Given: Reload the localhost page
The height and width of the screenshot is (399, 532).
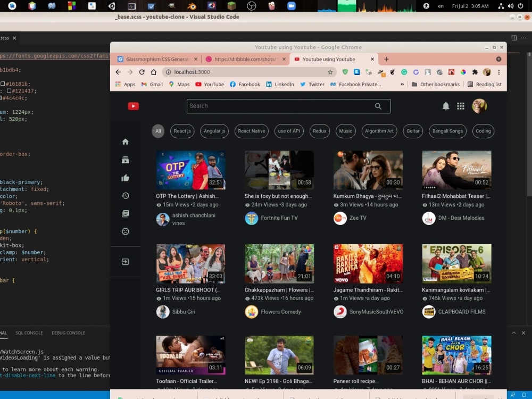Looking at the screenshot, I should [142, 72].
